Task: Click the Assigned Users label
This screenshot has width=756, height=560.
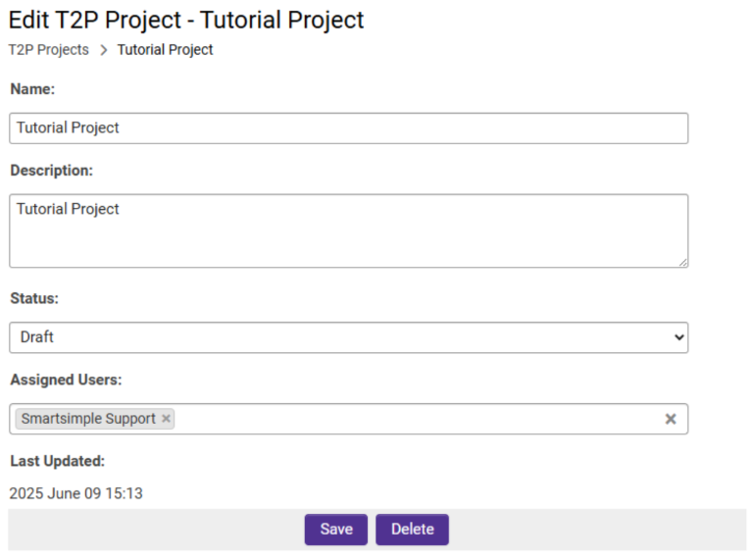Action: 66,380
